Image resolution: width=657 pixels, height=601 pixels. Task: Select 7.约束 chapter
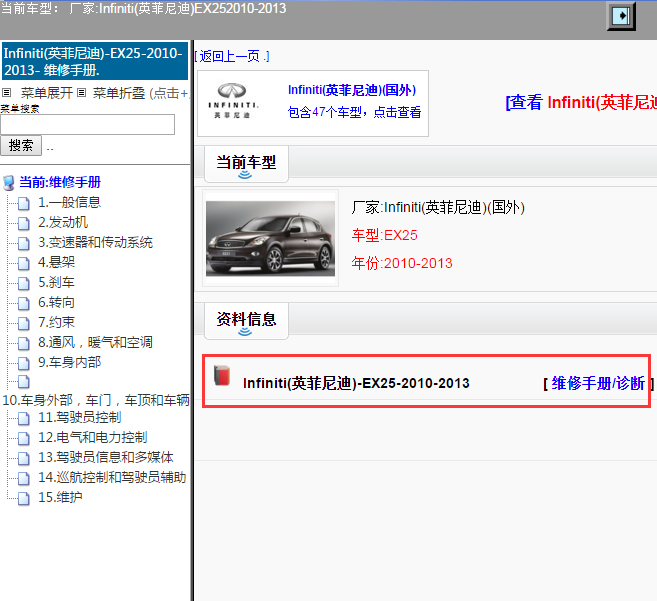(x=57, y=322)
